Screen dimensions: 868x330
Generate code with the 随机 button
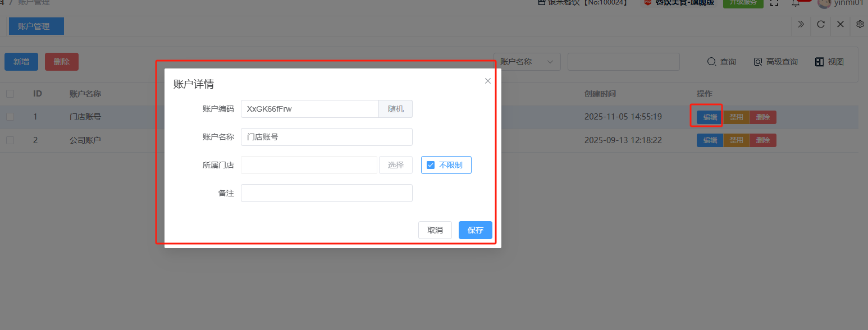395,109
